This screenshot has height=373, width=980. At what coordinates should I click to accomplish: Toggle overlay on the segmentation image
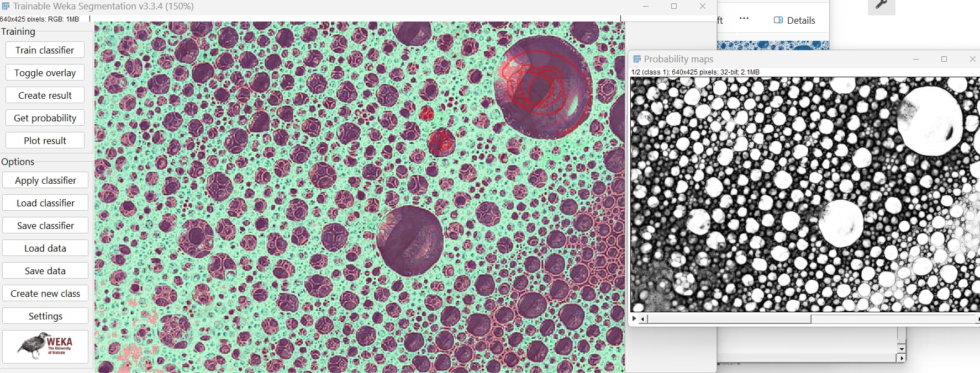tap(45, 73)
